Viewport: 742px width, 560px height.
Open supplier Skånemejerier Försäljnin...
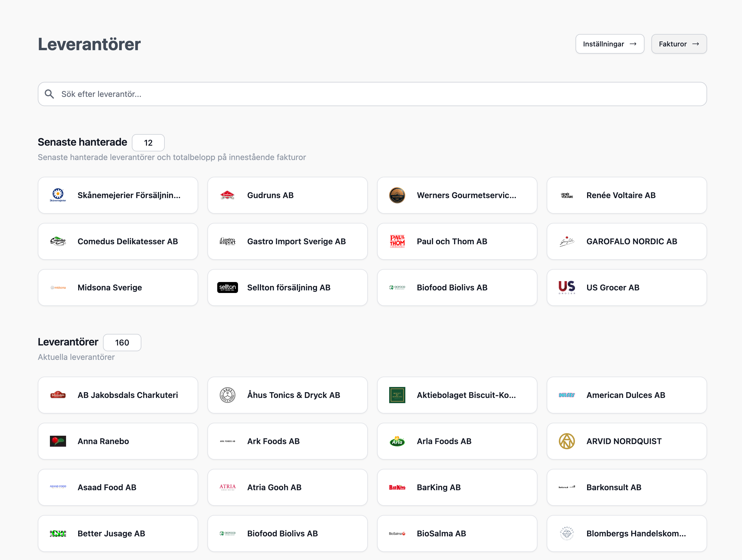point(118,195)
